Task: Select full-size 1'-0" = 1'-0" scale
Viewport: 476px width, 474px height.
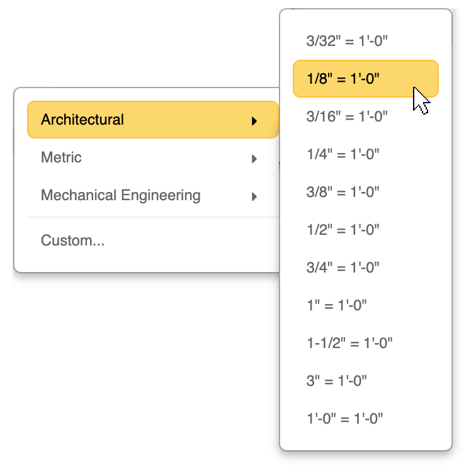Action: [345, 419]
